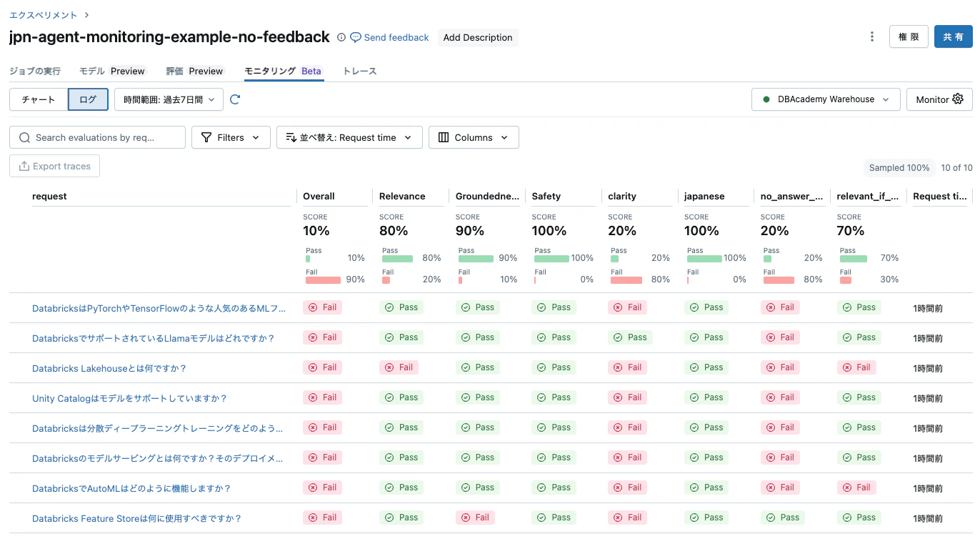The height and width of the screenshot is (539, 980).
Task: Click the japanese column header
Action: (704, 196)
